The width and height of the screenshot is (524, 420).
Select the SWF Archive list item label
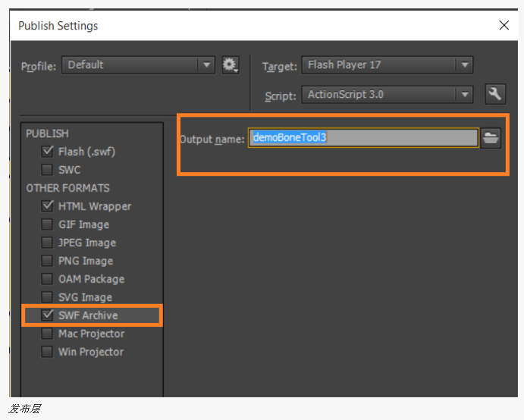pyautogui.click(x=88, y=315)
